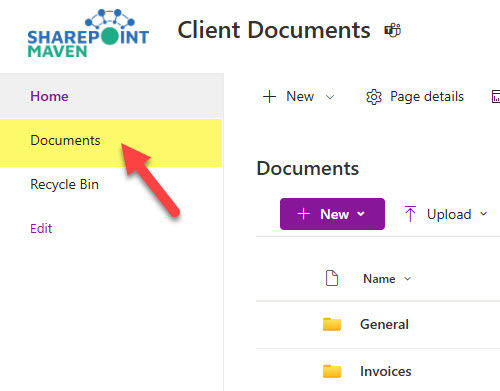Click the Documents web part heading

tap(308, 168)
